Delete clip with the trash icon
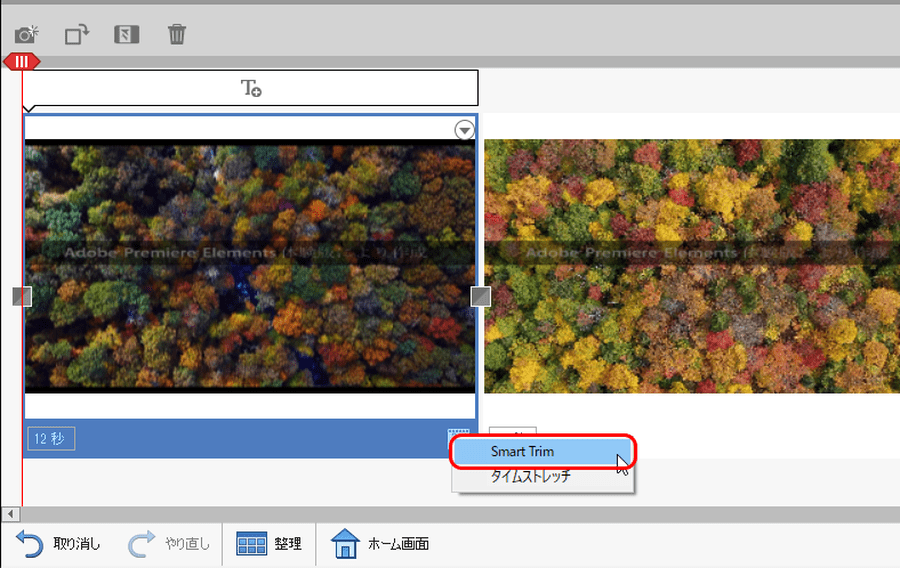Image resolution: width=900 pixels, height=568 pixels. tap(177, 34)
